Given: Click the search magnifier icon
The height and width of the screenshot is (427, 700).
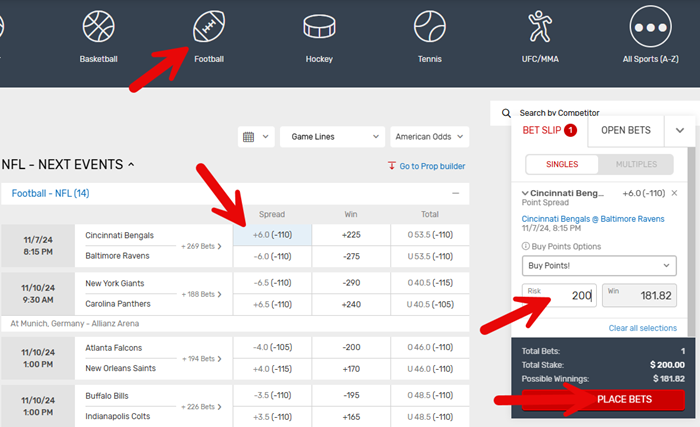Looking at the screenshot, I should (507, 113).
